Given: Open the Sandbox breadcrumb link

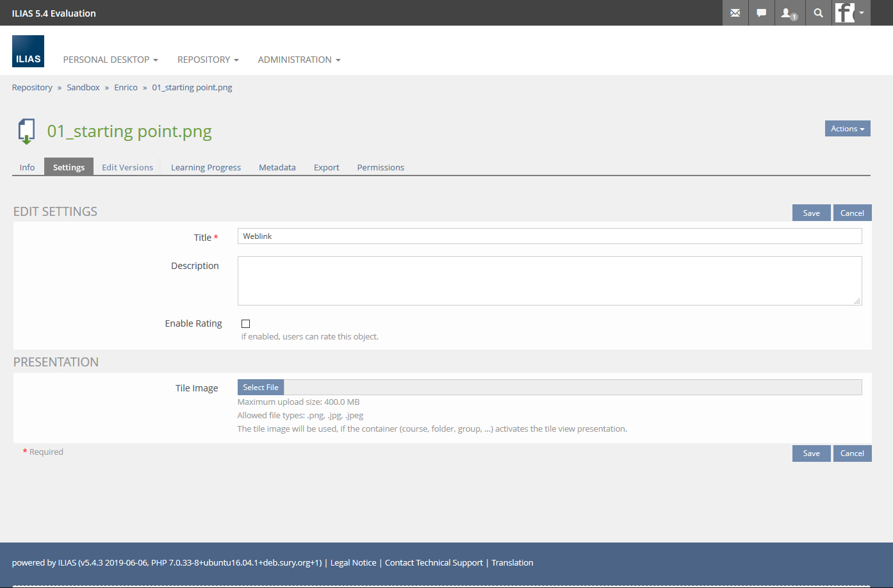Looking at the screenshot, I should click(83, 88).
